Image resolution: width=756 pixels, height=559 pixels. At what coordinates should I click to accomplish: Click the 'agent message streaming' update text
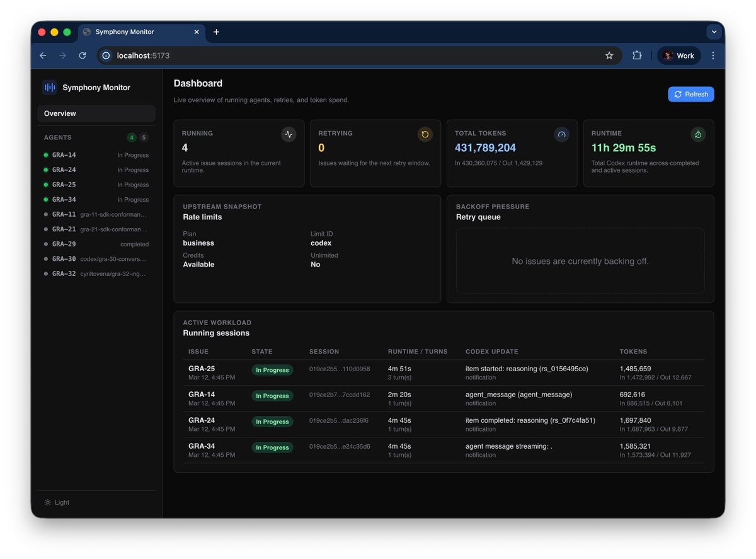(x=509, y=446)
